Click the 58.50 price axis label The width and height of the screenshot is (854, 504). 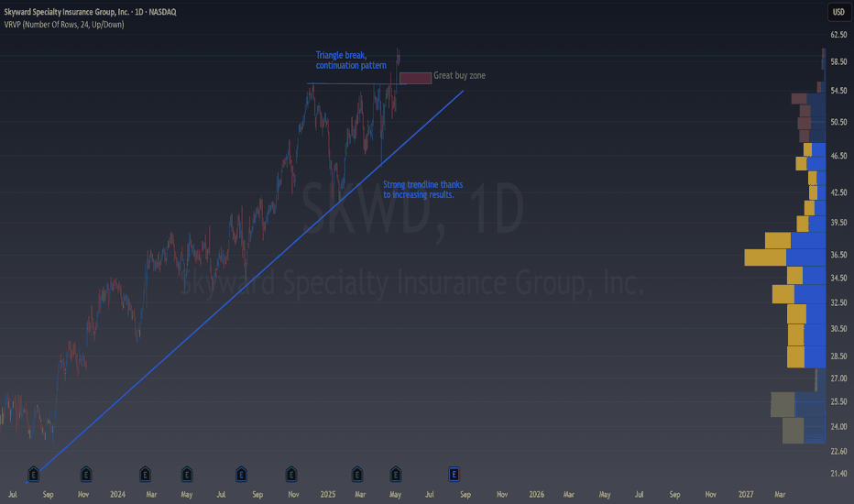coord(838,61)
